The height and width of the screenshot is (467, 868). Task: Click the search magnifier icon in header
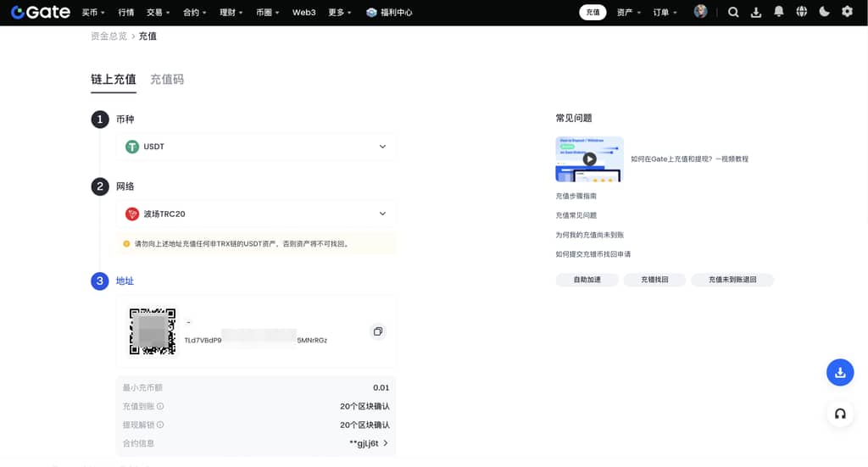click(733, 12)
